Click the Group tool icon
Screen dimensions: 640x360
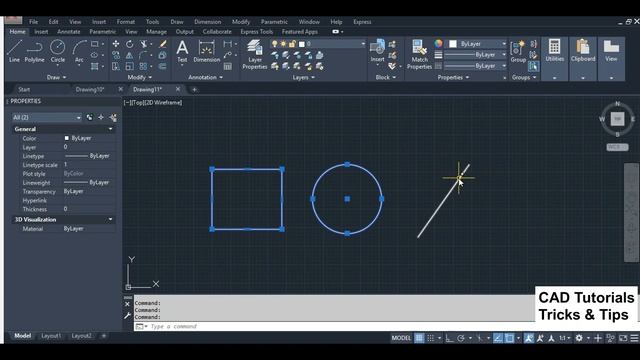coord(518,51)
